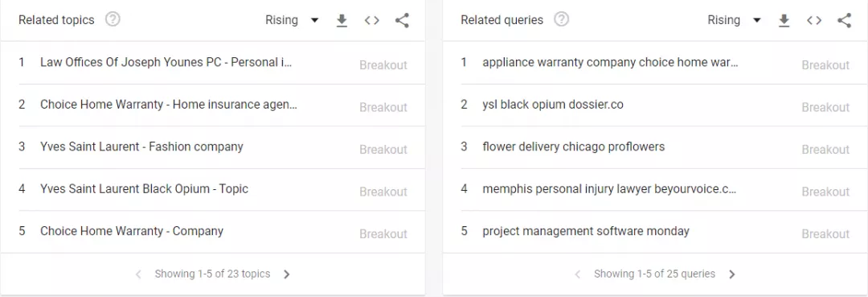868x297 pixels.
Task: Open help icon beside Related topics
Action: pos(113,20)
